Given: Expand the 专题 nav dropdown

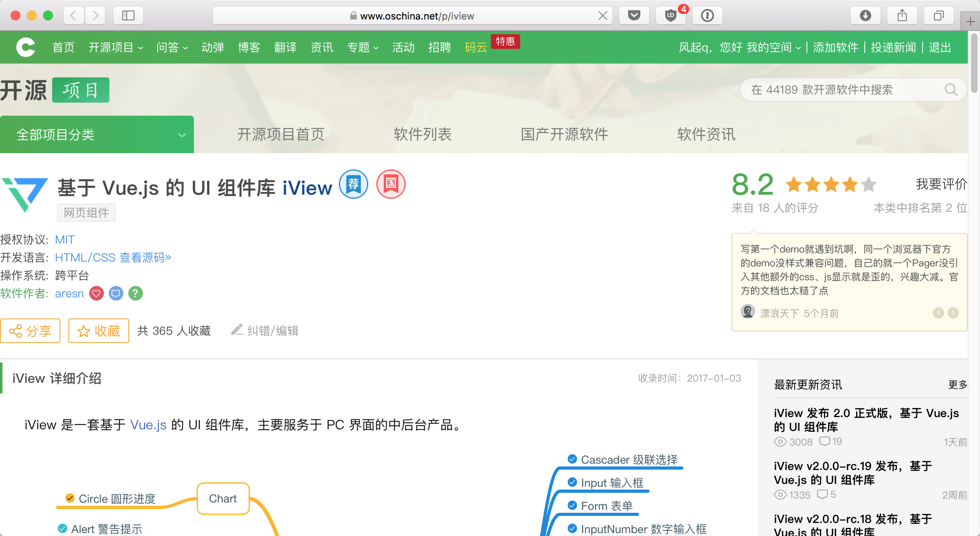Looking at the screenshot, I should pyautogui.click(x=363, y=47).
